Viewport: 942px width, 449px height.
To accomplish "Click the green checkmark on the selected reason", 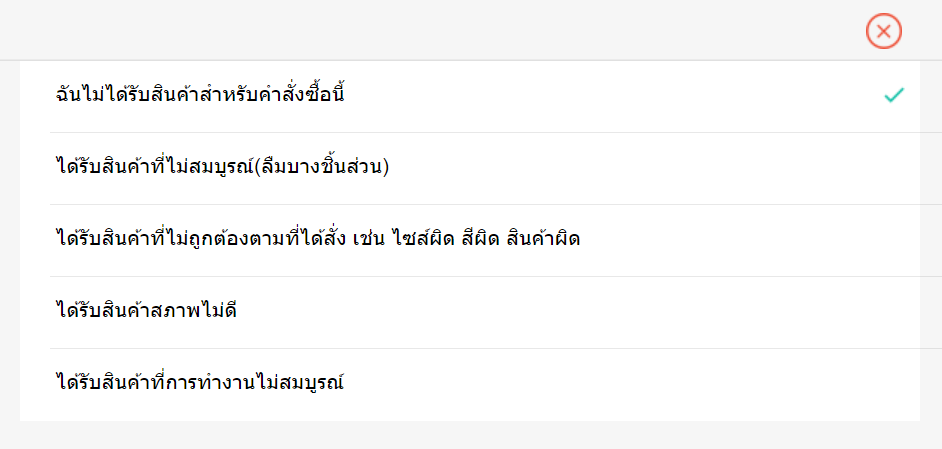I will coord(894,95).
